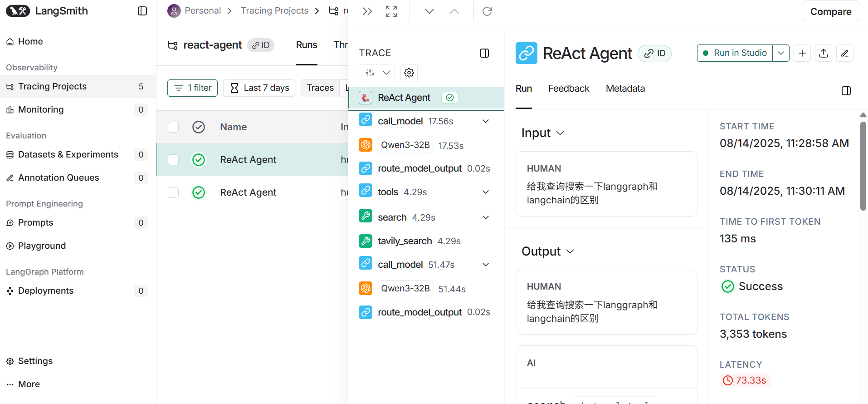Click Tracing Projects breadcrumb link
868x404 pixels.
[274, 10]
